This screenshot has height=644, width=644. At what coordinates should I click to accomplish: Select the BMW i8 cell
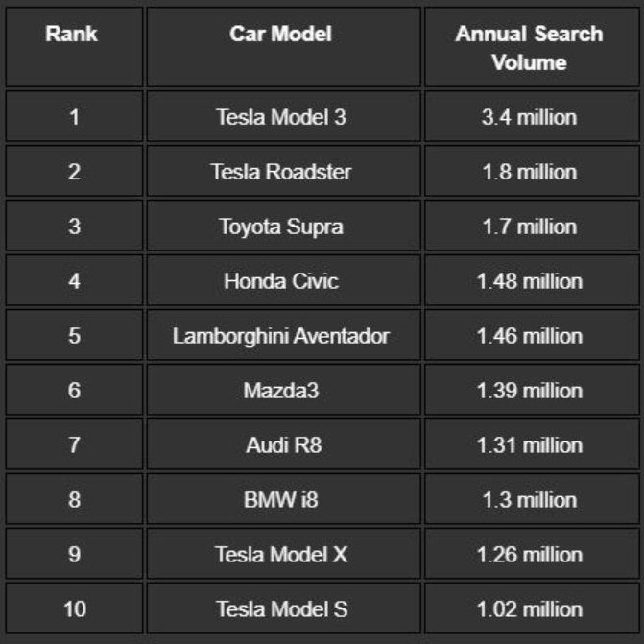point(281,500)
